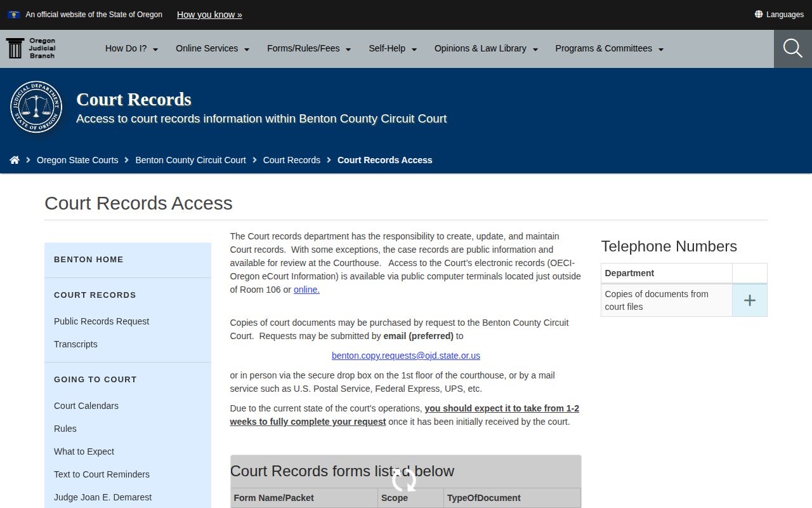Expand Copies of documents phone row plus
This screenshot has height=508, width=812.
pos(750,300)
